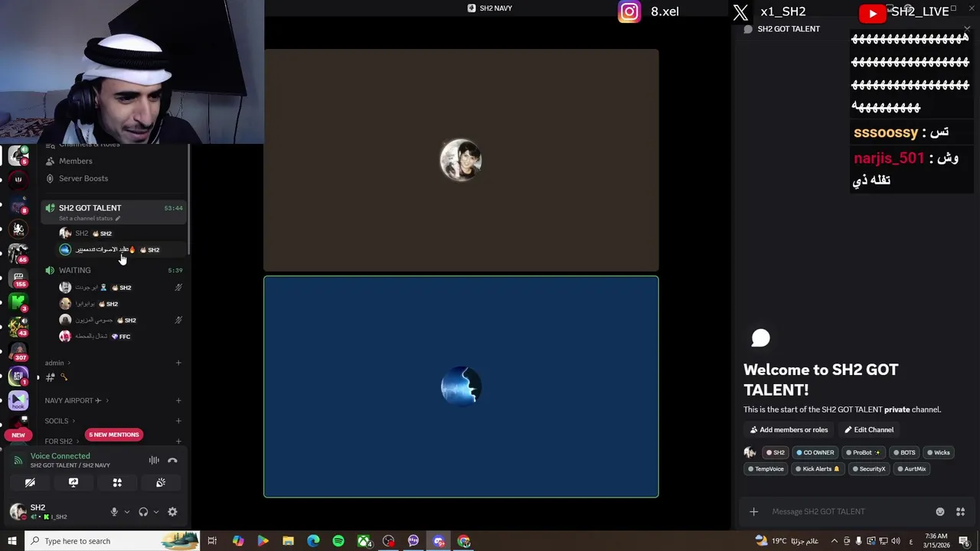
Task: Select the TempVoice role chip
Action: pyautogui.click(x=766, y=469)
